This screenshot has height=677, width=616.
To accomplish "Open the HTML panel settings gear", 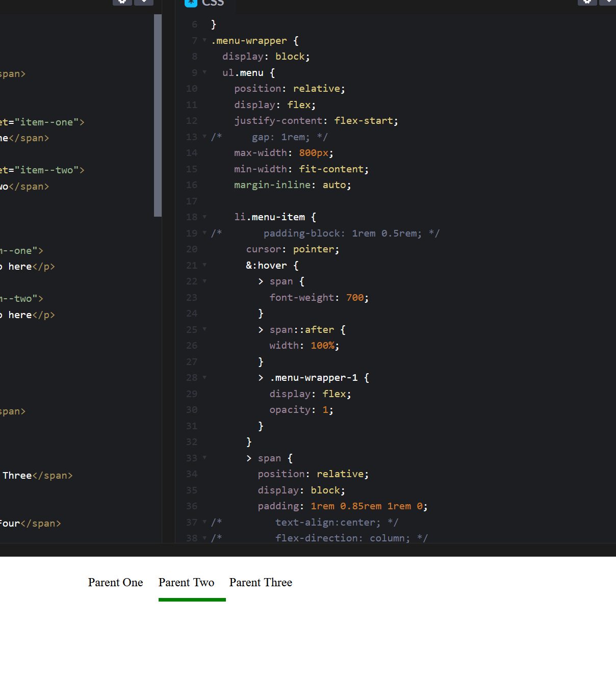I will [121, 3].
